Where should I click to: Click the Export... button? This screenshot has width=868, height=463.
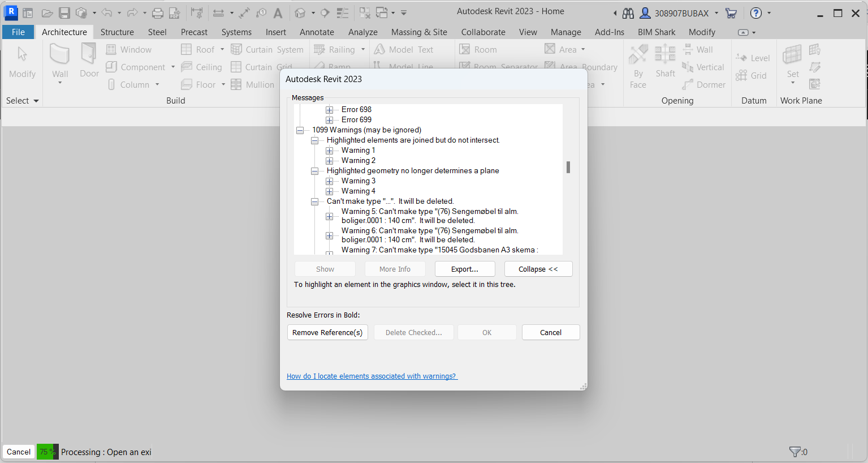[x=465, y=269]
